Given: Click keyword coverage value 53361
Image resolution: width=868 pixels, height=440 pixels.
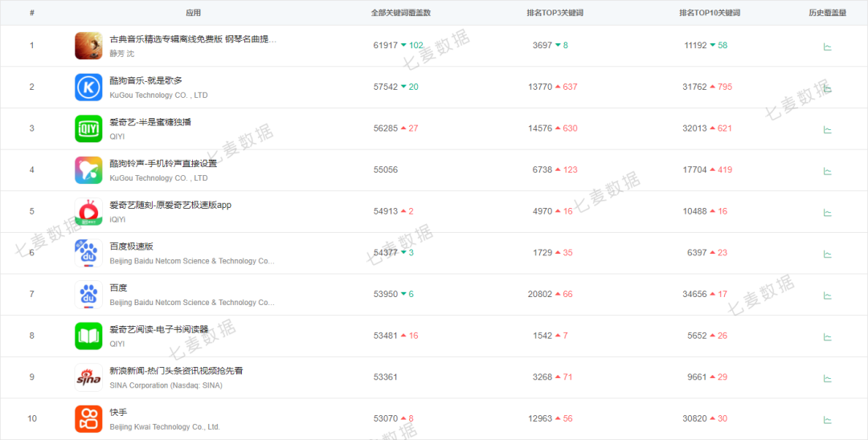Looking at the screenshot, I should [x=385, y=377].
